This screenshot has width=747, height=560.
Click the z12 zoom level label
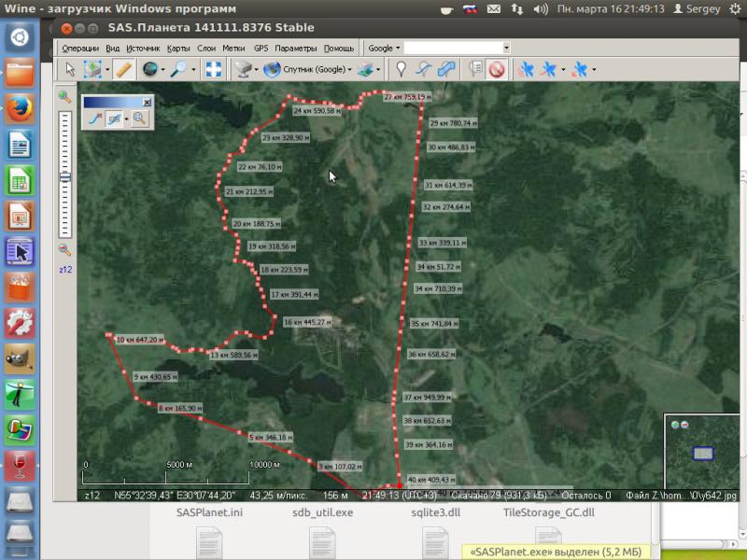point(65,270)
